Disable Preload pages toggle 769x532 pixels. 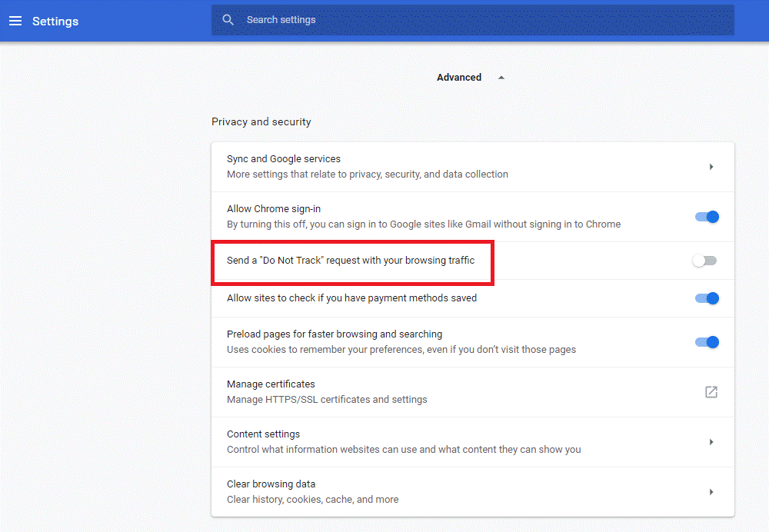[707, 342]
